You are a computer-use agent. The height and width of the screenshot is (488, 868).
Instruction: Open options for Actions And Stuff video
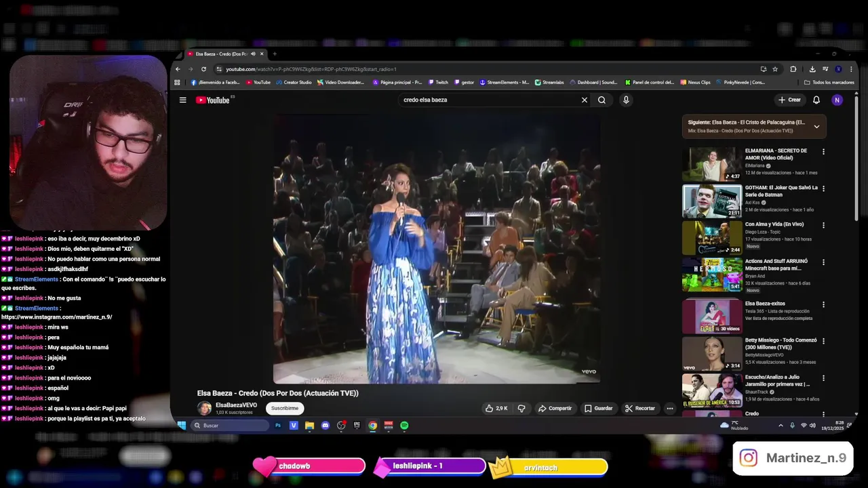pos(823,262)
